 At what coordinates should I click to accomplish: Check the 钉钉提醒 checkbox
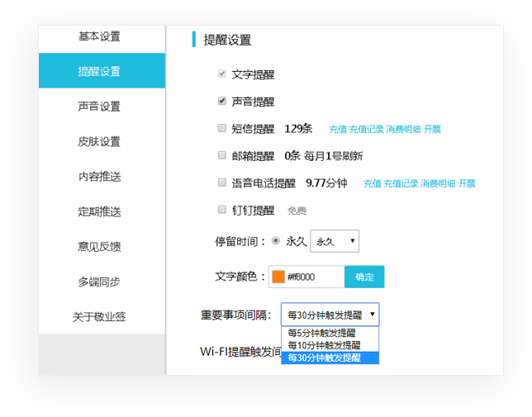[222, 210]
